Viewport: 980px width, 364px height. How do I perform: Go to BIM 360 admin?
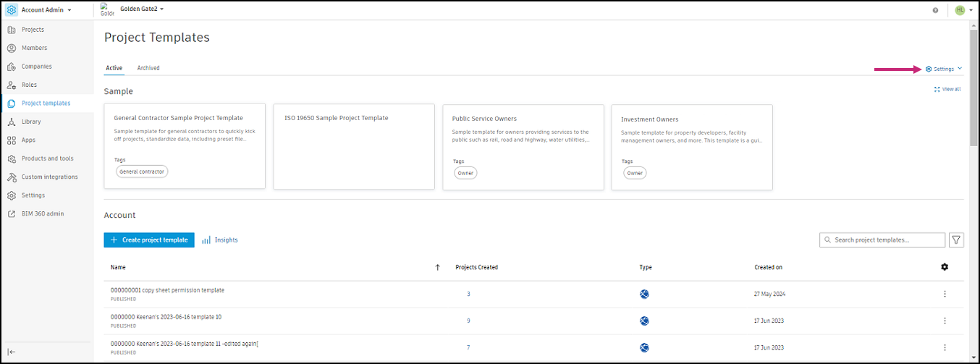[x=42, y=213]
